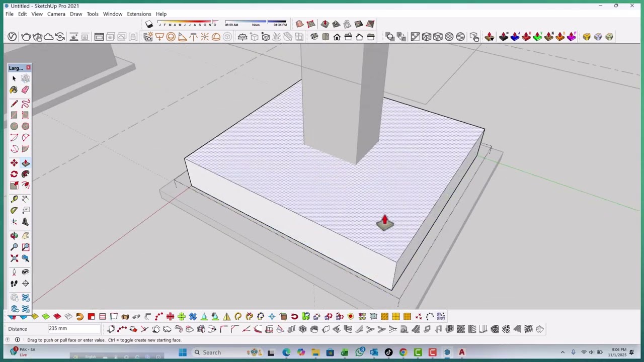Select the Push/Pull tool

(x=25, y=163)
